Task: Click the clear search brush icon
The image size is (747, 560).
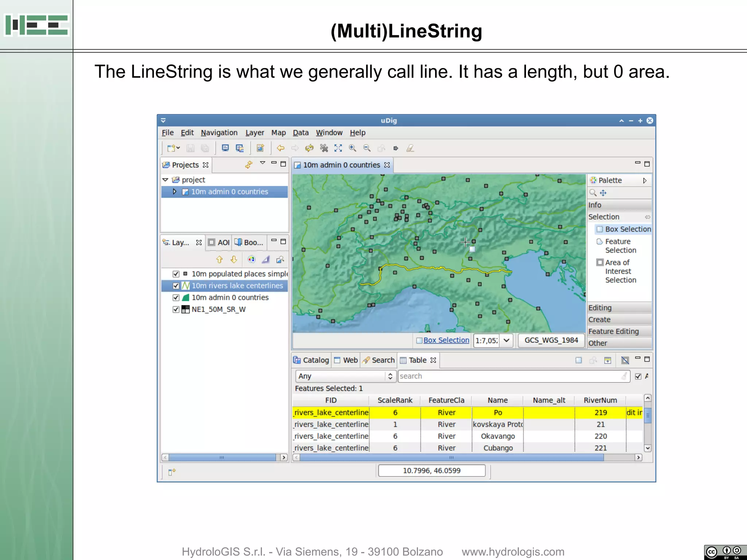Action: tap(624, 376)
